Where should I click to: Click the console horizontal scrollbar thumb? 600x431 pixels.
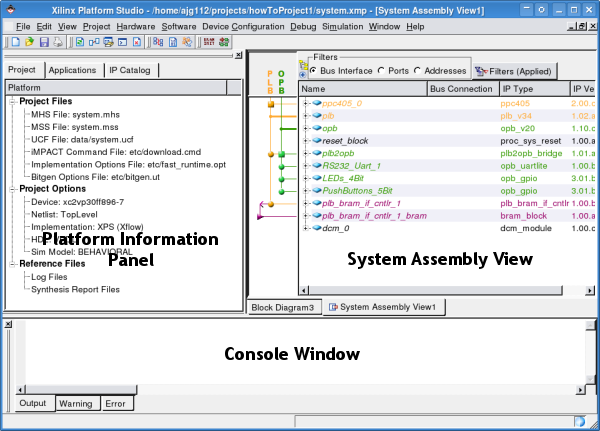(x=81, y=390)
